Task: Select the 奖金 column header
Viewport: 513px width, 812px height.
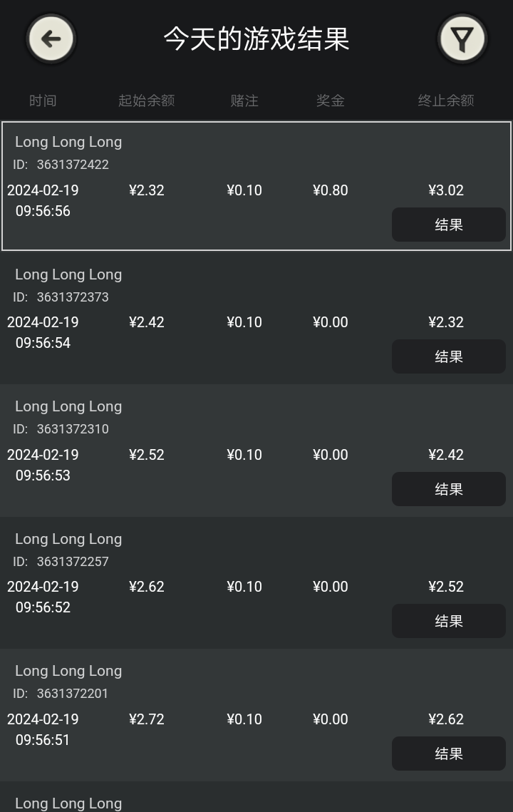Action: pos(331,101)
